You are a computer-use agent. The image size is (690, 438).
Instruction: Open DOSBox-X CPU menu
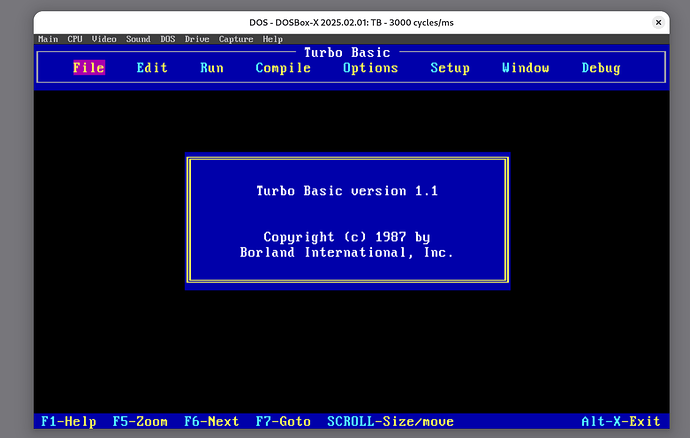(x=75, y=39)
